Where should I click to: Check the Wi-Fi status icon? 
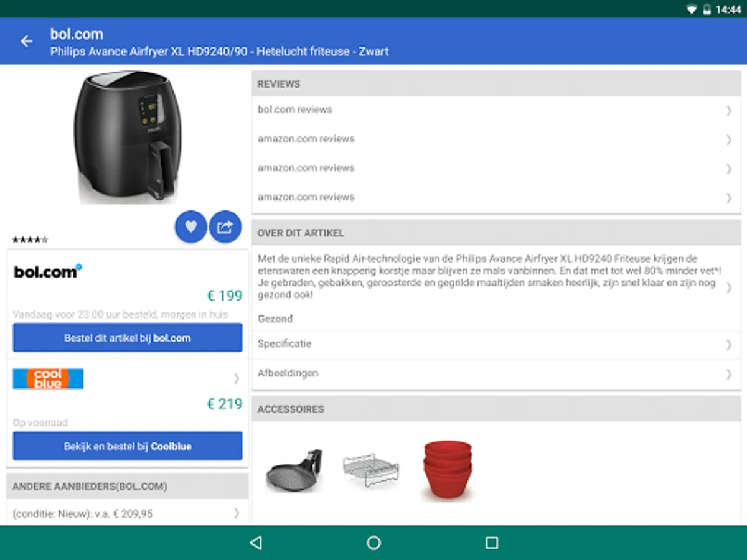[692, 9]
